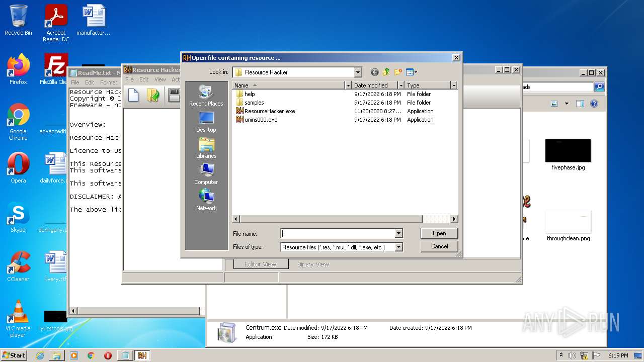Image resolution: width=644 pixels, height=362 pixels.
Task: Open View menu in Resource Hacker
Action: click(160, 79)
